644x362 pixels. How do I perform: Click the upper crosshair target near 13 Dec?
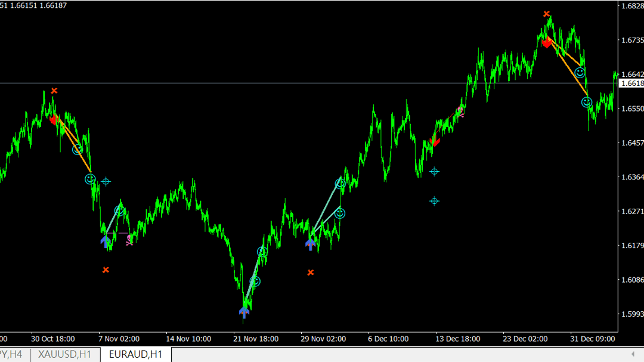coord(434,171)
